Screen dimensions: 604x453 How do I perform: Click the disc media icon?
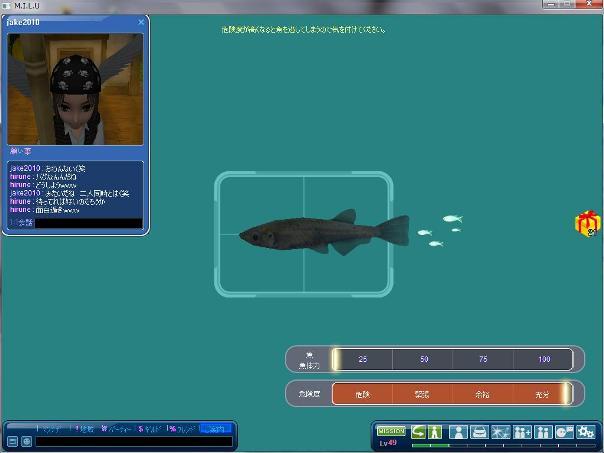[564, 432]
